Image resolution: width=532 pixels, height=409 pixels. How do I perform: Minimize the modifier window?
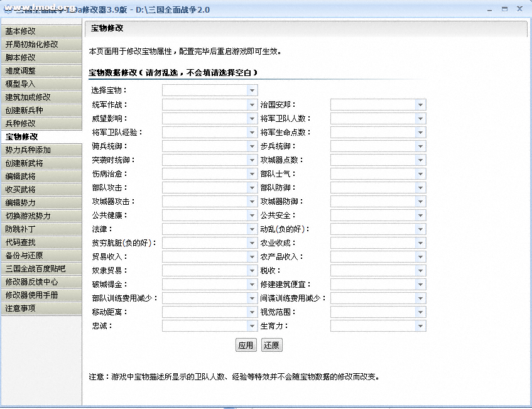(x=489, y=9)
